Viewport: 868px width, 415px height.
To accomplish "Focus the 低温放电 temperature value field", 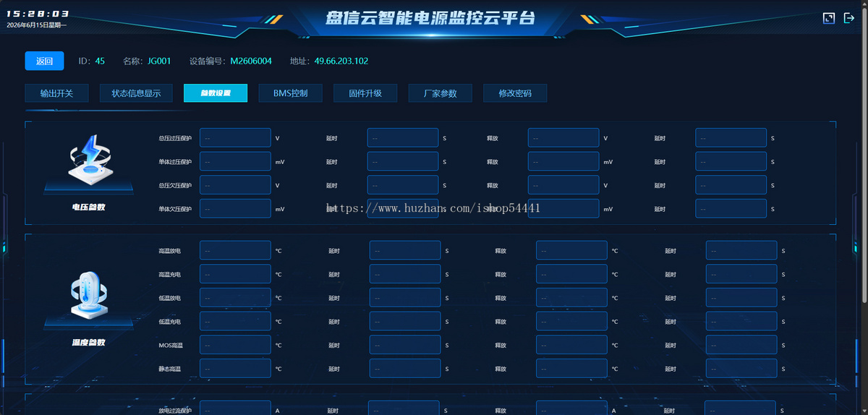I will click(235, 297).
